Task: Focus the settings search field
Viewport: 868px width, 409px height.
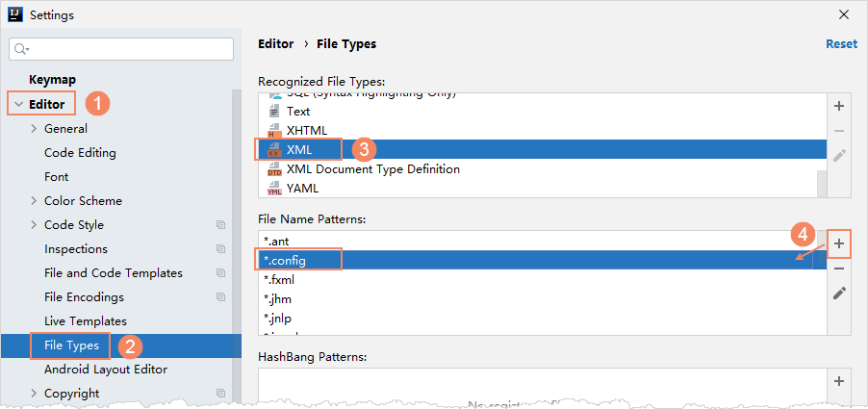Action: [x=125, y=49]
